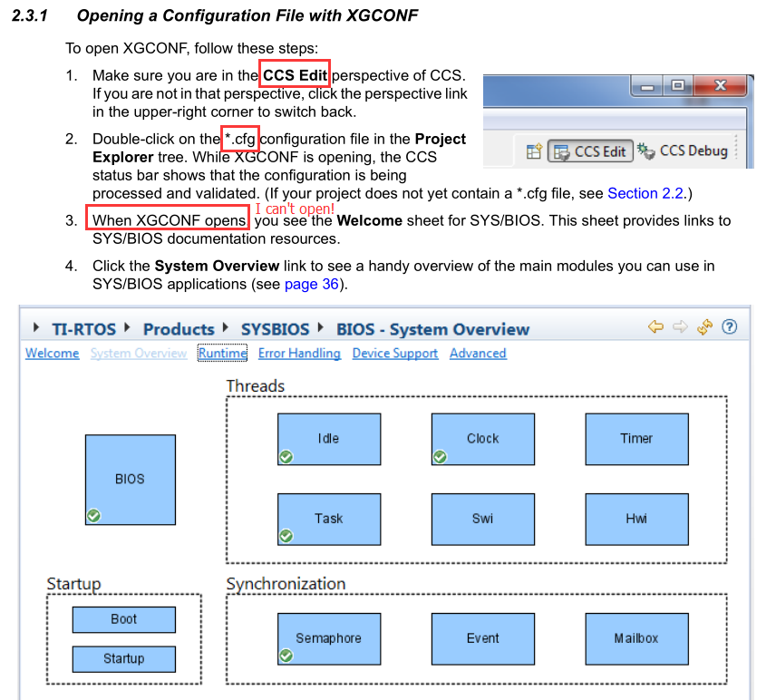Click the section heading 'Opening a Configuration File with XGCONF'

[x=247, y=15]
